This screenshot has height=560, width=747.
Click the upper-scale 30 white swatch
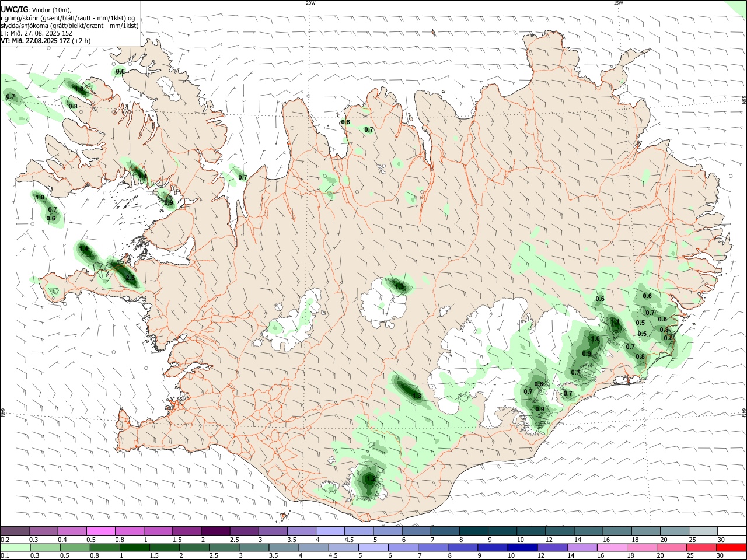(x=731, y=531)
